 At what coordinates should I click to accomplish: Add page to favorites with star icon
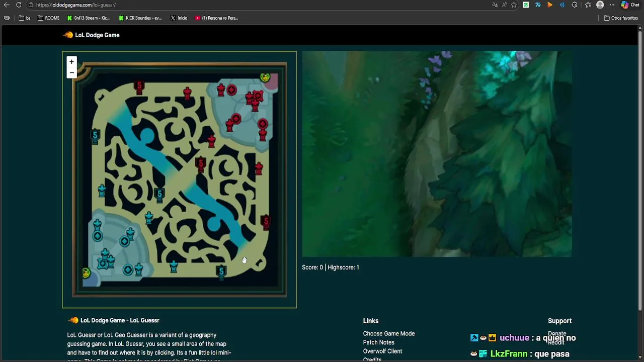(x=514, y=5)
